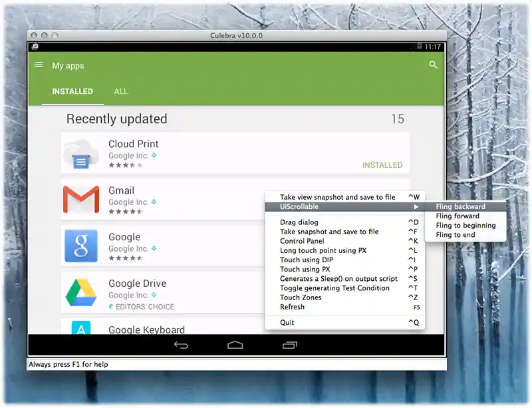
Task: Choose Fling to beginning from submenu
Action: [x=465, y=226]
